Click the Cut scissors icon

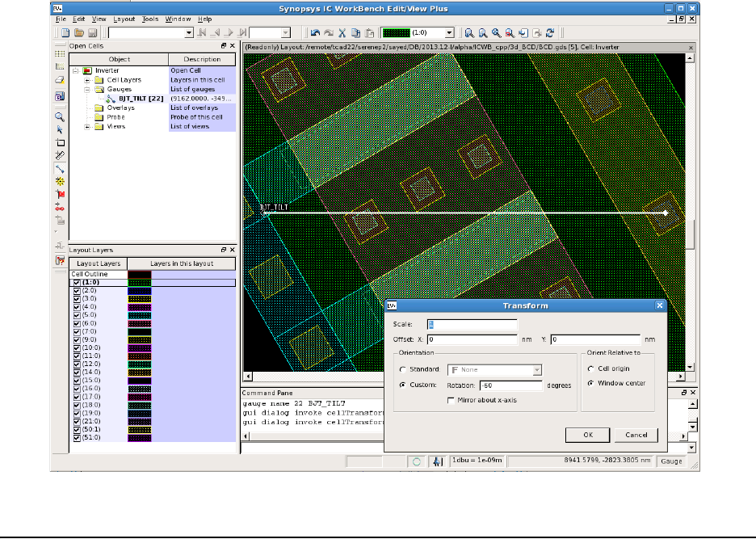342,33
